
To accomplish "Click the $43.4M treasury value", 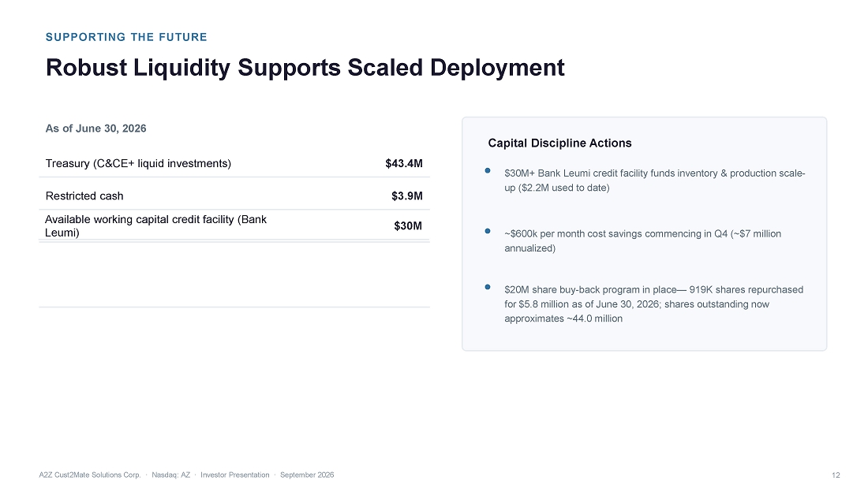I will (x=404, y=163).
